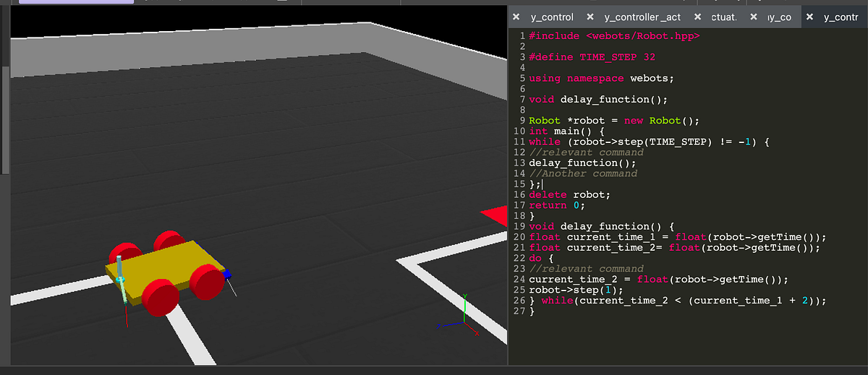The height and width of the screenshot is (375, 868).
Task: Close the ctuat. editor tab
Action: [697, 17]
